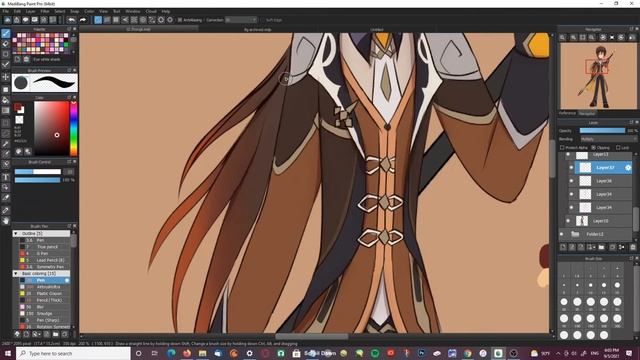Image resolution: width=640 pixels, height=360 pixels.
Task: Delete layer with the trash icon
Action: tap(633, 247)
